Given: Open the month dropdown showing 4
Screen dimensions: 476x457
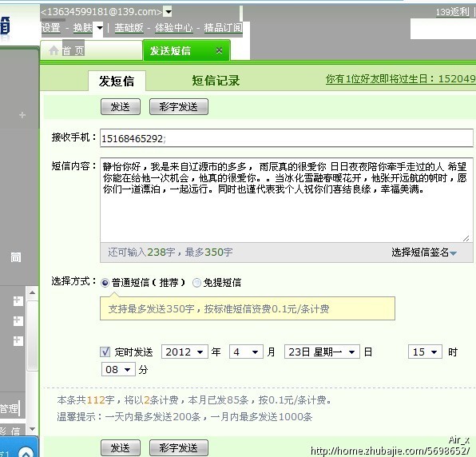Looking at the screenshot, I should coord(246,352).
